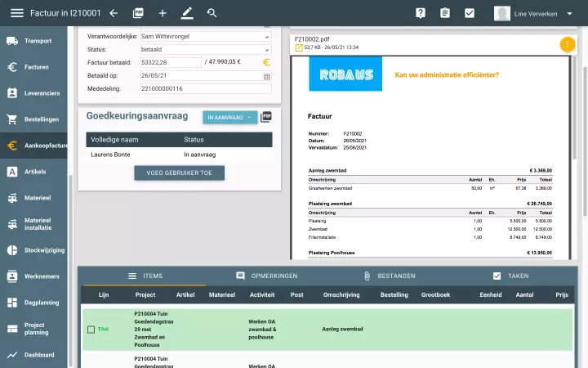The image size is (588, 368).
Task: Click the orange euro payment icon
Action: (x=266, y=62)
